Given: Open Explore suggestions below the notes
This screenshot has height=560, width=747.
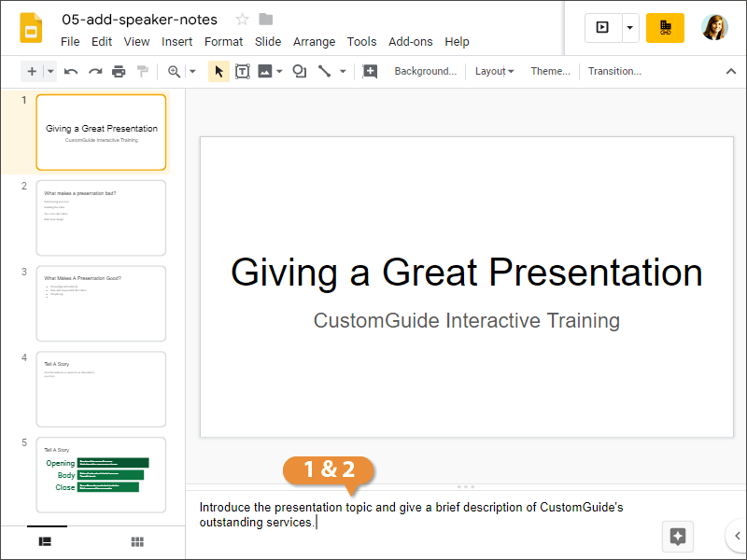Looking at the screenshot, I should 677,537.
